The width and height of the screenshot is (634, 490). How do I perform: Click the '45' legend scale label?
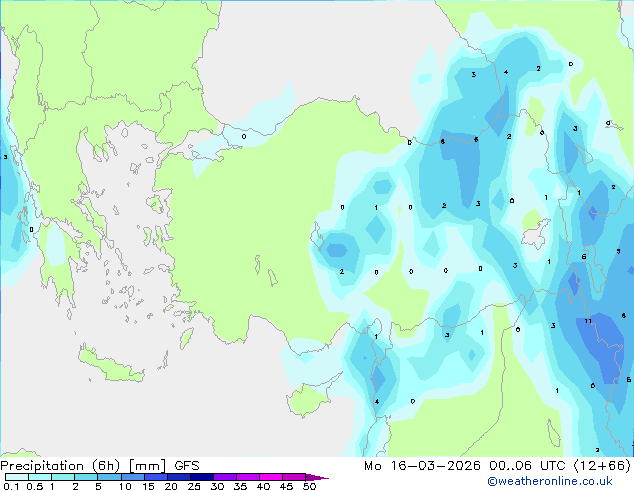[286, 486]
